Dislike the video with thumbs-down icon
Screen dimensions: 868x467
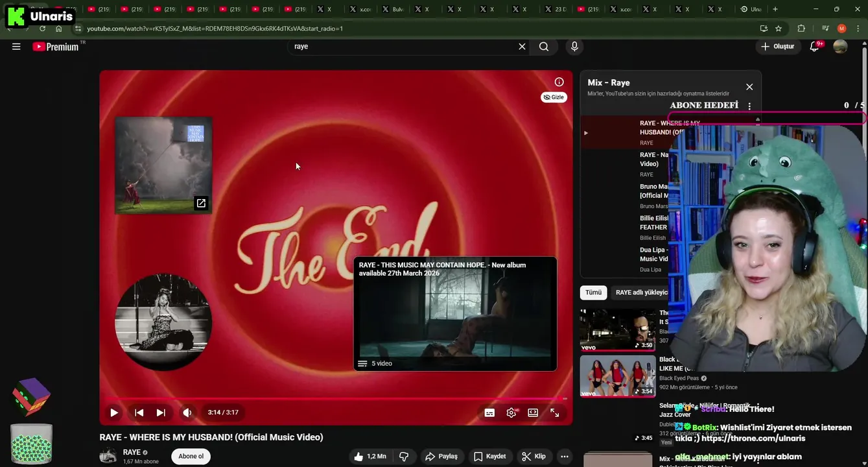(x=404, y=457)
